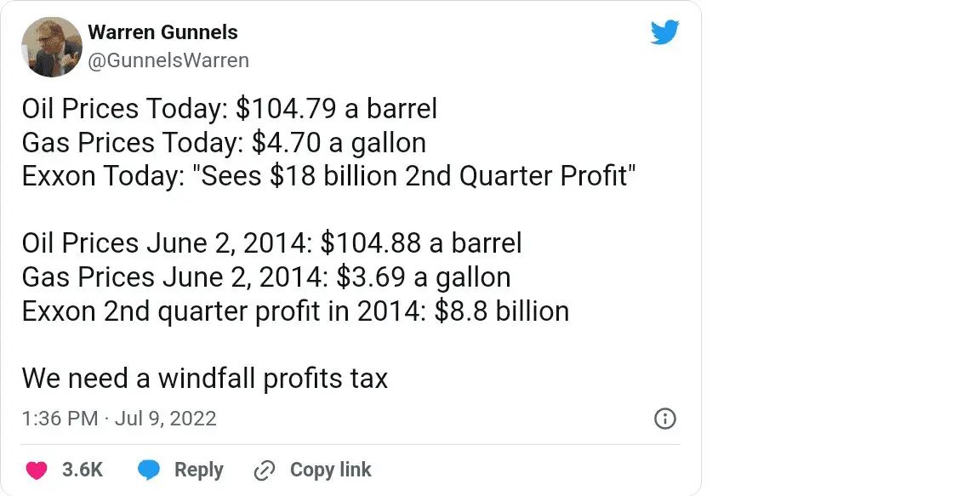Click the "Exxon Today" $18 billion line

click(329, 176)
